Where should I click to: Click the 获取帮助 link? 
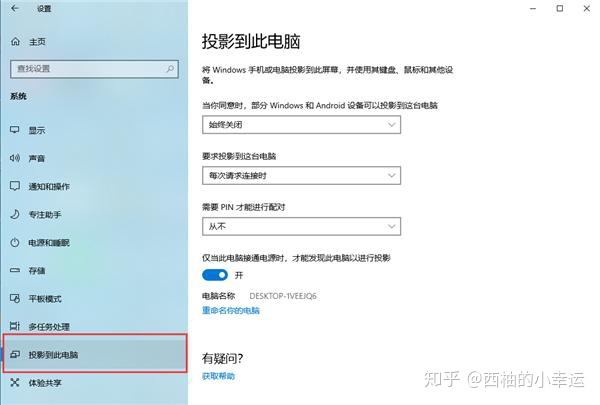pyautogui.click(x=218, y=376)
